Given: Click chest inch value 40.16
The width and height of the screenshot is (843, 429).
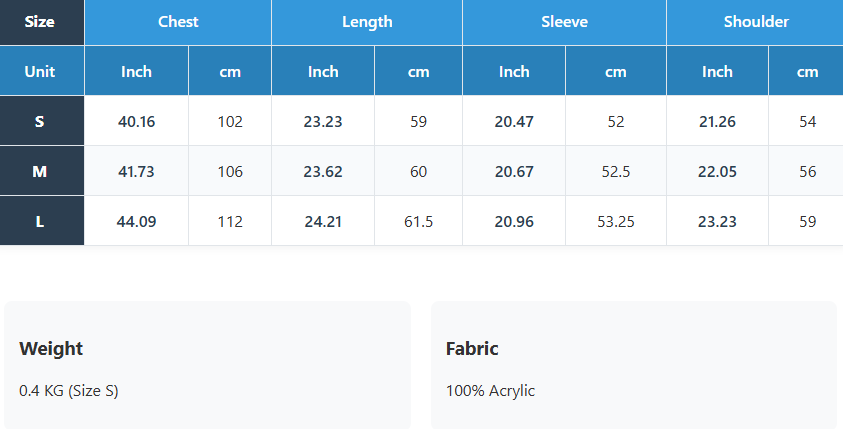Looking at the screenshot, I should click(136, 122).
